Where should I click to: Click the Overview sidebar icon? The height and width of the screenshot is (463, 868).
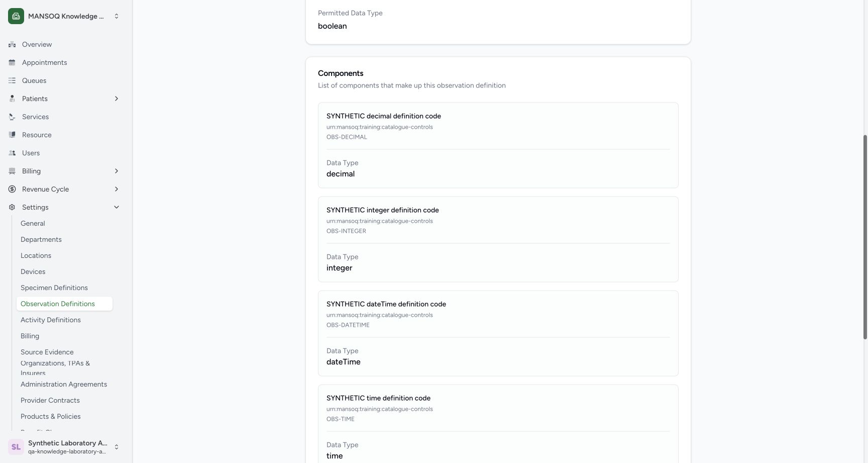[12, 44]
